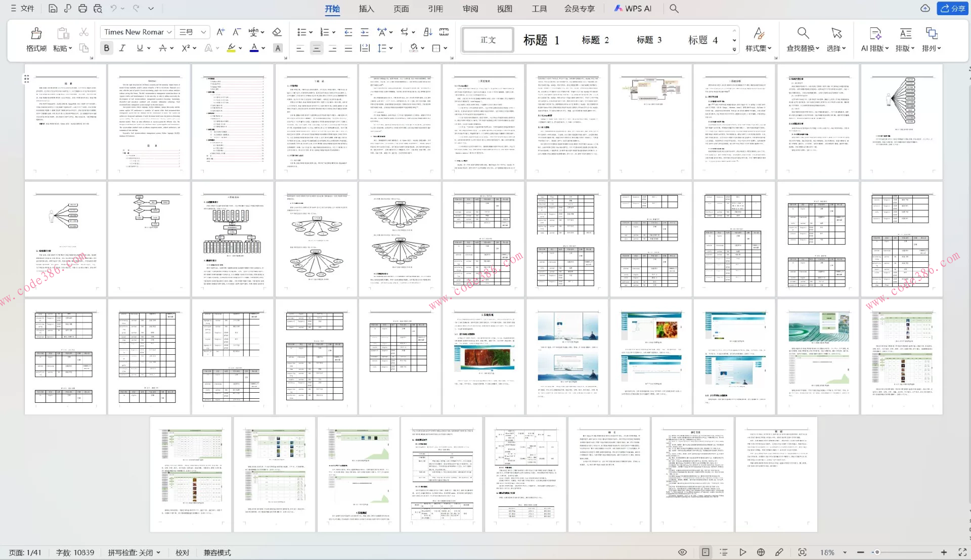Open the Times New Roman font dropdown
This screenshot has width=971, height=560.
(x=169, y=32)
